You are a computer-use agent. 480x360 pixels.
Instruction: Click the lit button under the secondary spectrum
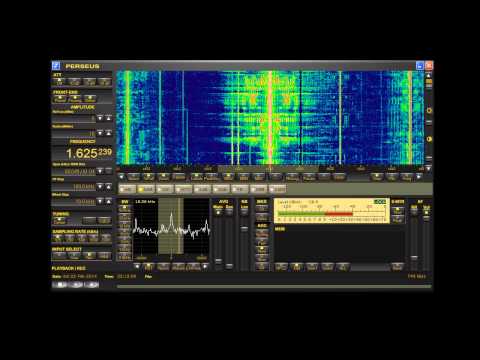tap(149, 267)
